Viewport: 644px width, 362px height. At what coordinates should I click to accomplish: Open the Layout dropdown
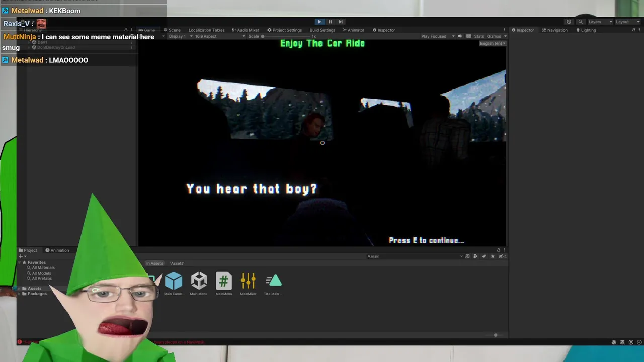point(628,22)
